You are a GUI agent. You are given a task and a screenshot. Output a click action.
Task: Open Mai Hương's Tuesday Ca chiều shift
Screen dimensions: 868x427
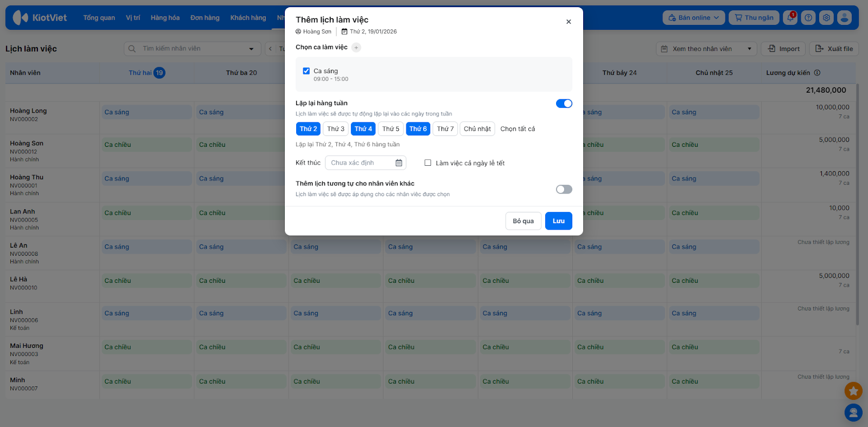pyautogui.click(x=241, y=347)
